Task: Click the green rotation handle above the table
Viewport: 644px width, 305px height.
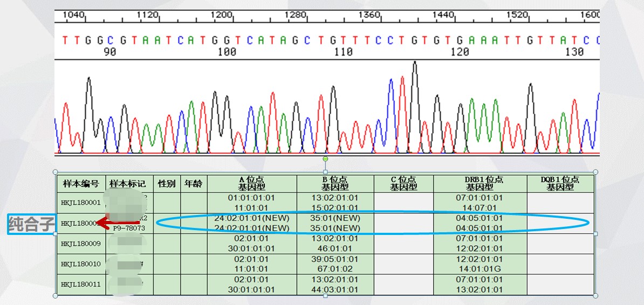Action: (325, 159)
